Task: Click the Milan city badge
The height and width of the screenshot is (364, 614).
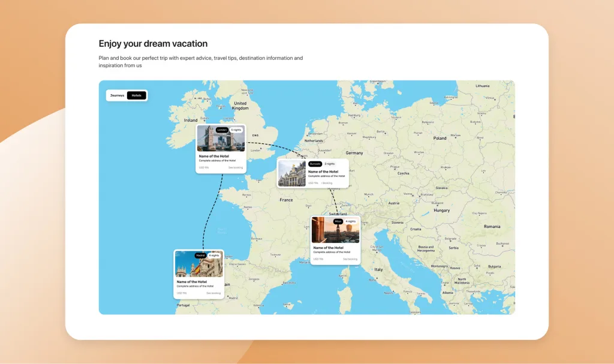Action: pos(338,221)
